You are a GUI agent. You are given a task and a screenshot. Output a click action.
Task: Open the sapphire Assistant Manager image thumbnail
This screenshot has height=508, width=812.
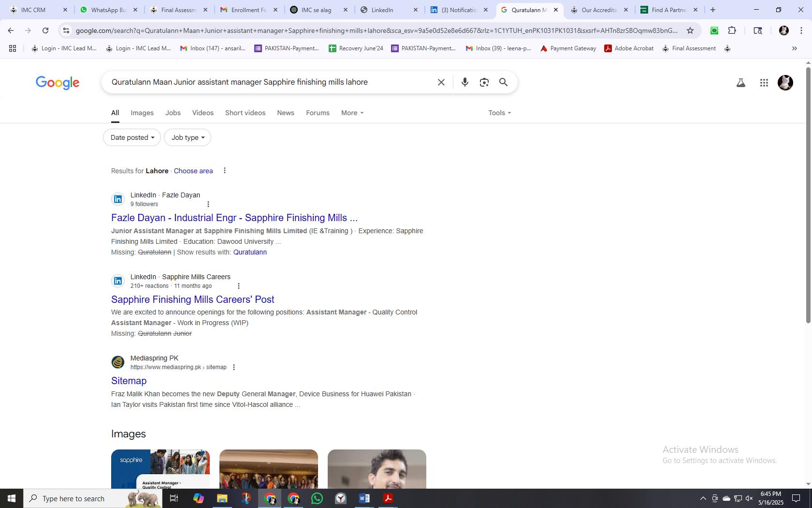(x=160, y=469)
